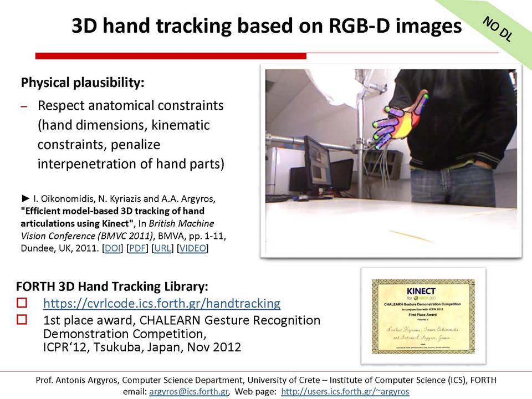Click the hand tracking video image
The width and height of the screenshot is (532, 399).
tap(391, 161)
